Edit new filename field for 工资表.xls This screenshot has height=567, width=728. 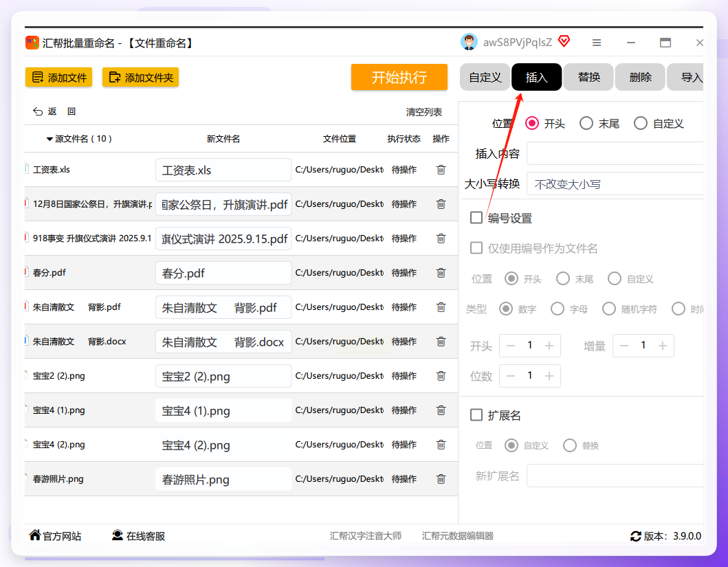point(223,170)
